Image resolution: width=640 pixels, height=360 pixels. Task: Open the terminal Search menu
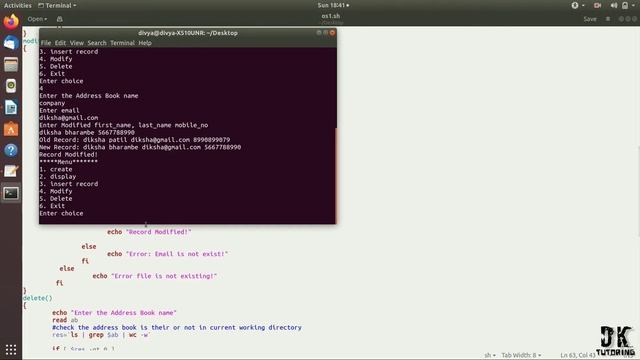[97, 43]
